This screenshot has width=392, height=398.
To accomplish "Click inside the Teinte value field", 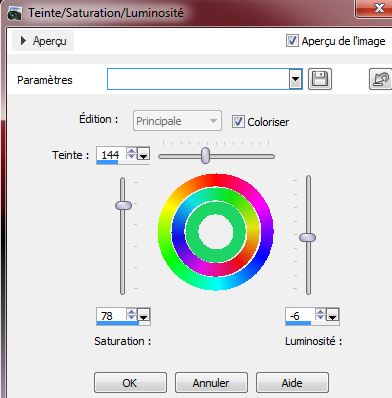I will (x=111, y=155).
